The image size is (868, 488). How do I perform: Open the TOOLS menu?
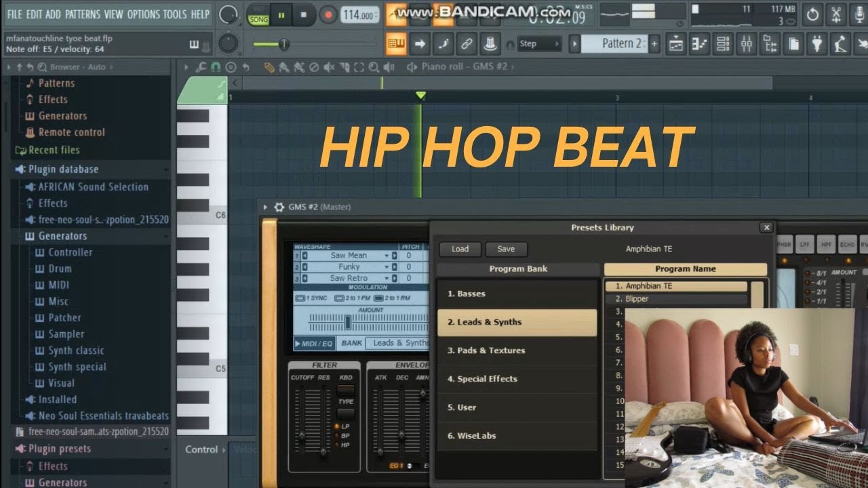(x=175, y=14)
